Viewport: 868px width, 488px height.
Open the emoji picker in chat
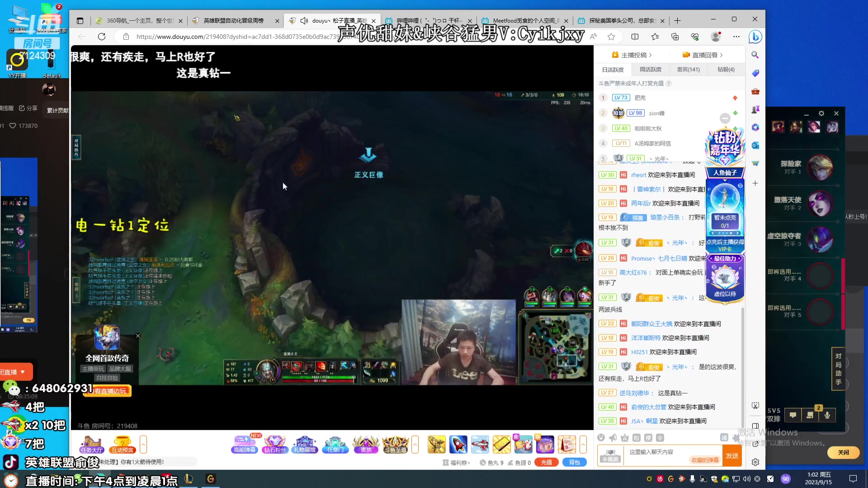(x=601, y=437)
